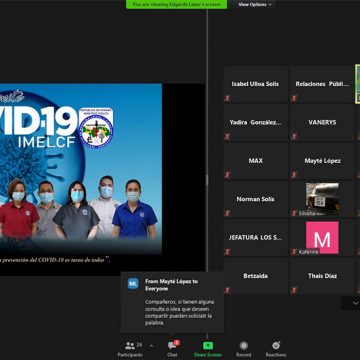
Task: Click the ML avatar in chat notification
Action: click(133, 284)
